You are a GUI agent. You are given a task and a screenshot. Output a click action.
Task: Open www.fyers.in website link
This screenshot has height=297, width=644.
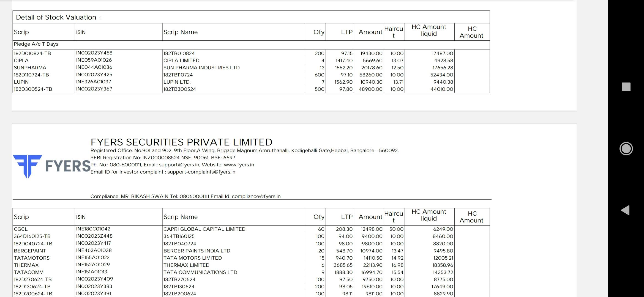tap(239, 165)
